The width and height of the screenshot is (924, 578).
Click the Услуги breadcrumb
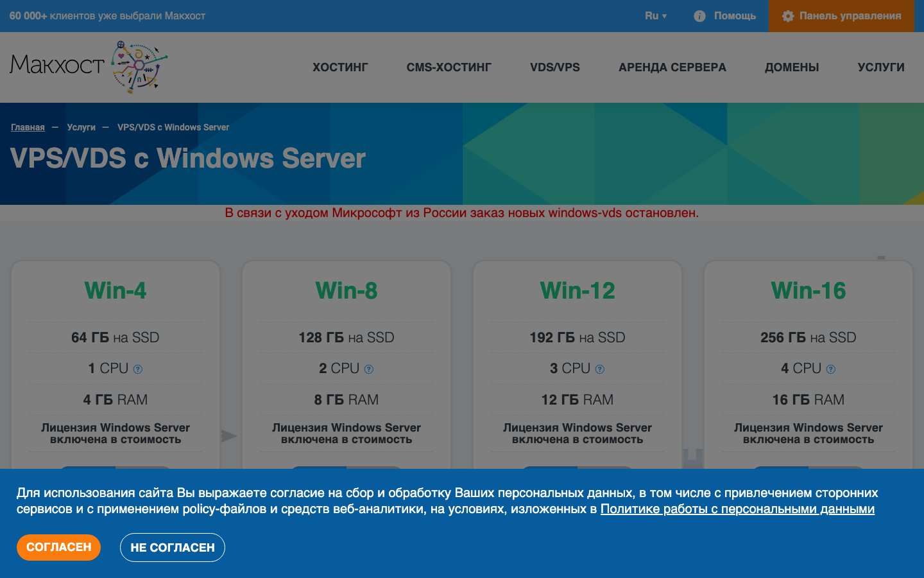(81, 127)
